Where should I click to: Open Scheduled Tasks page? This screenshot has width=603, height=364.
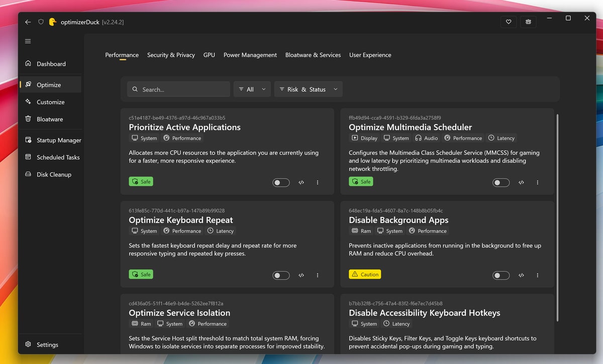click(x=50, y=157)
